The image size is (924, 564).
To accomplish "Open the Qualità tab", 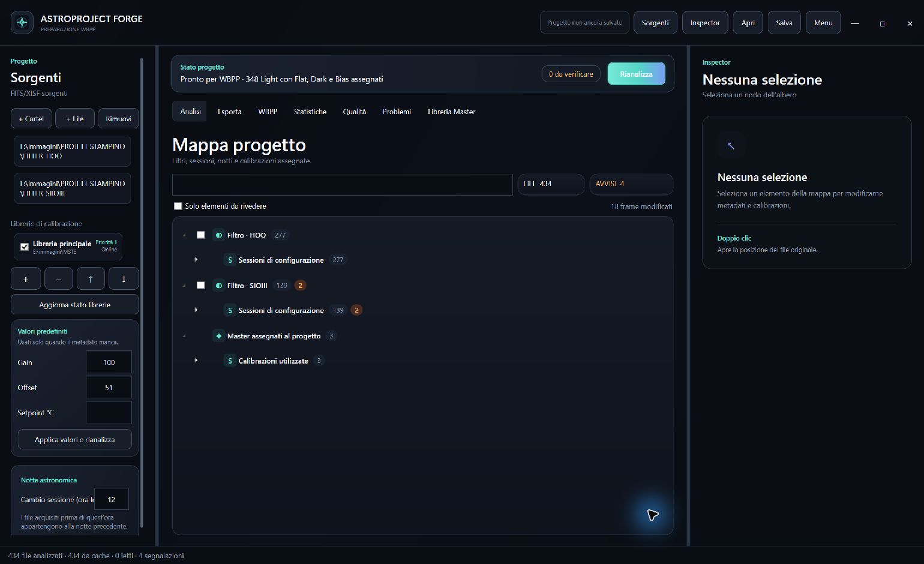I will [355, 112].
